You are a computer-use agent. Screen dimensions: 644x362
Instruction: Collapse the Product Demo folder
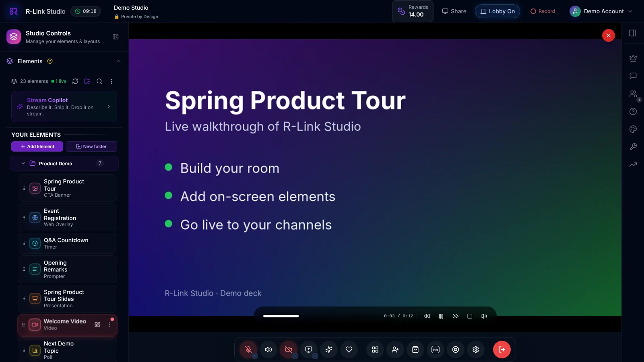(23, 163)
